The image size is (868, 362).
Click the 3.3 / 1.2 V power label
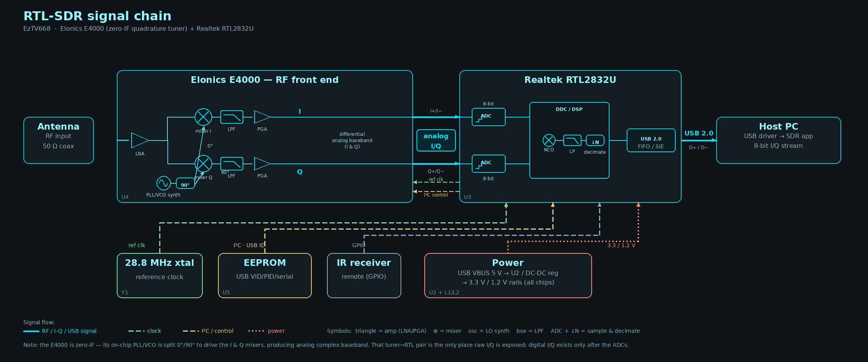point(621,245)
